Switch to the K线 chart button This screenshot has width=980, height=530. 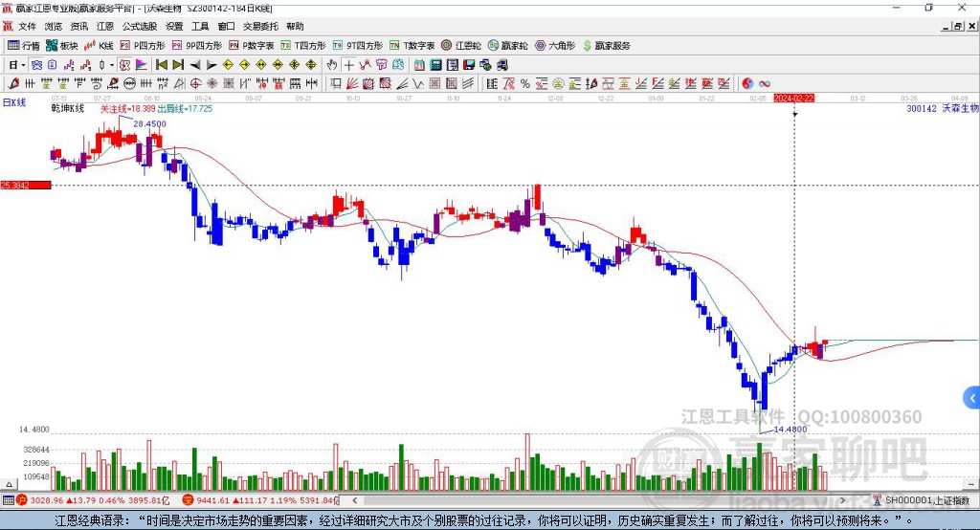[99, 46]
